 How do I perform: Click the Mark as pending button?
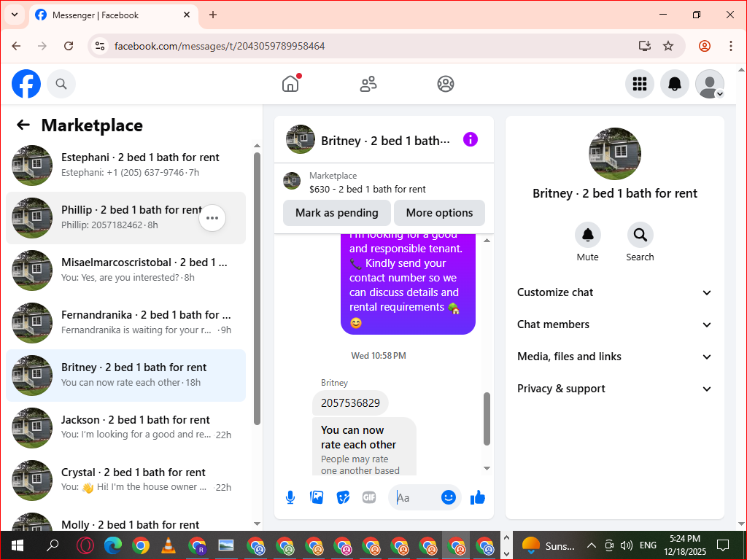click(x=337, y=213)
